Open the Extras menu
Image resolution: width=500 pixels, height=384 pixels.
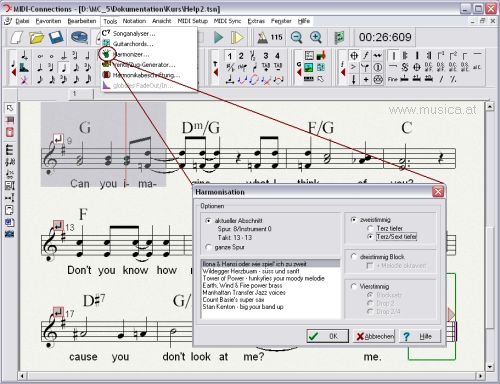pyautogui.click(x=256, y=21)
